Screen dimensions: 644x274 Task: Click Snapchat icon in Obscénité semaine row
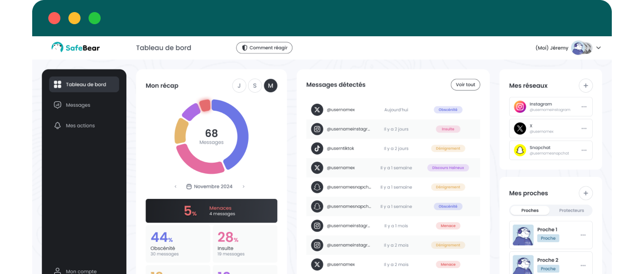(x=316, y=206)
